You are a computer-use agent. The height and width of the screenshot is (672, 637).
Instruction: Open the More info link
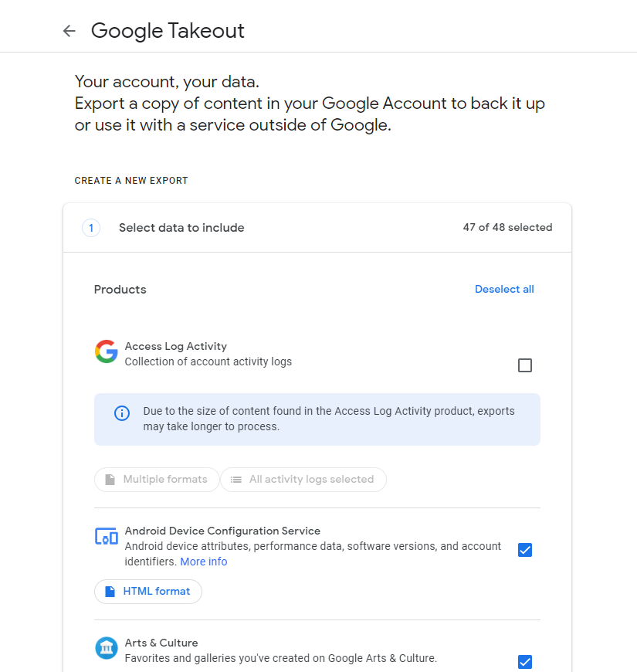(x=204, y=562)
